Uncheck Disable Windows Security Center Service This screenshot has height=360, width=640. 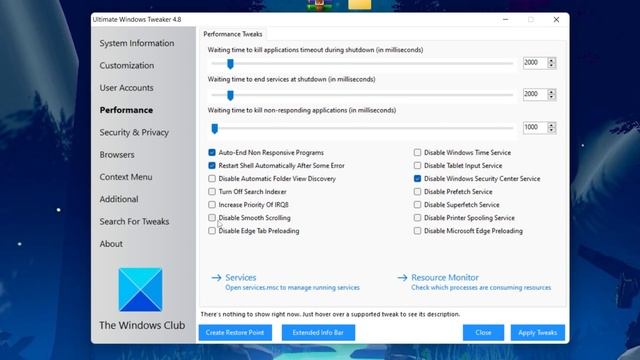coord(417,178)
